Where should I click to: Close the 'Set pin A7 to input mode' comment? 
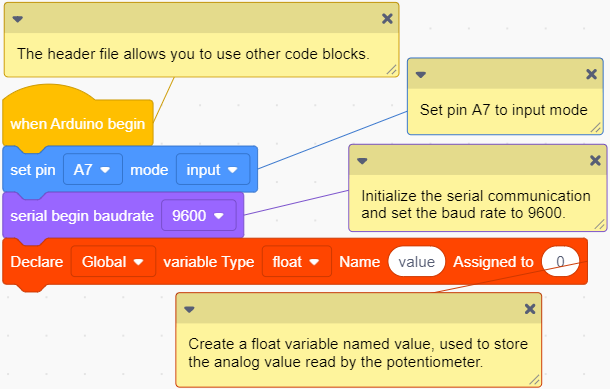pos(591,74)
